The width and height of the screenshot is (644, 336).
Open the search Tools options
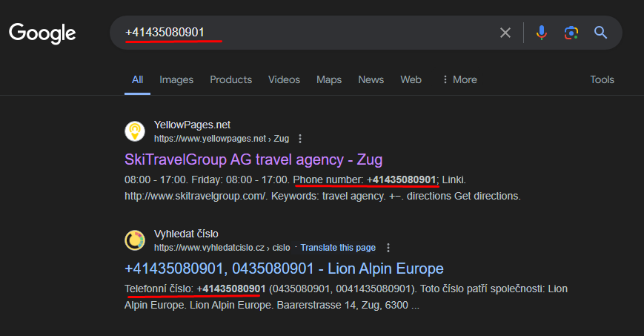pos(602,79)
